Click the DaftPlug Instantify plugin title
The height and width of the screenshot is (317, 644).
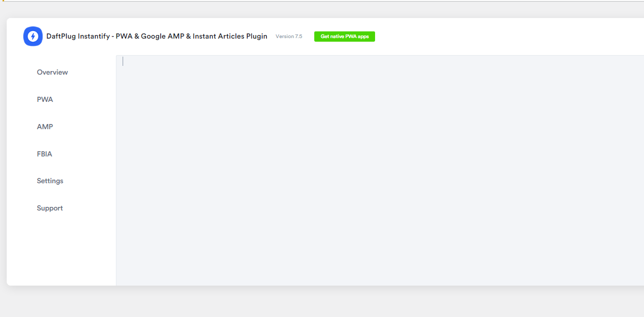[157, 37]
